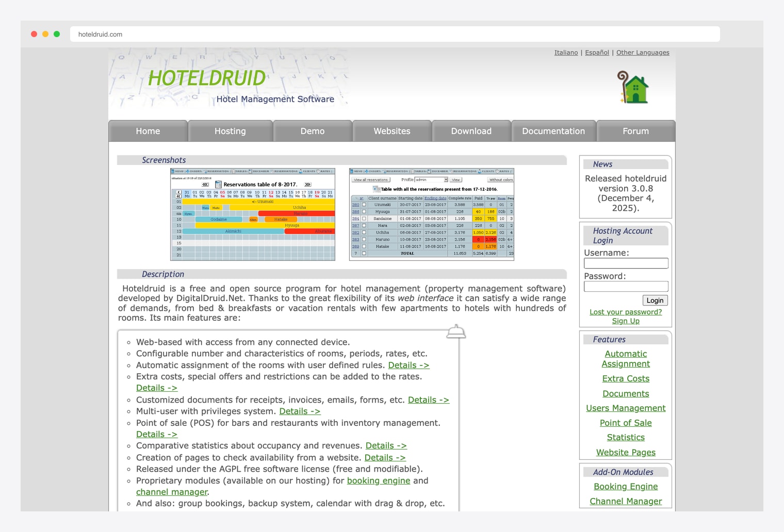Click the HOTELDRUID header logo
This screenshot has height=532, width=784.
(x=207, y=78)
